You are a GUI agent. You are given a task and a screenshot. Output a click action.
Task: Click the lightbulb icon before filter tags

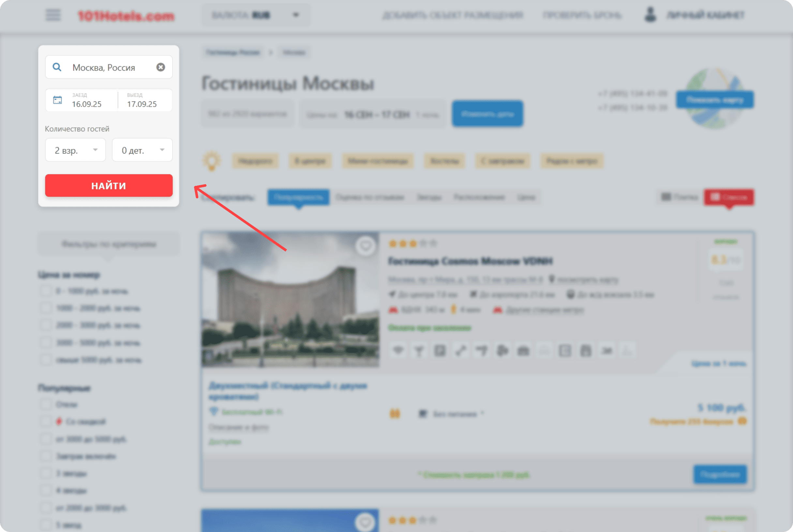(x=212, y=161)
